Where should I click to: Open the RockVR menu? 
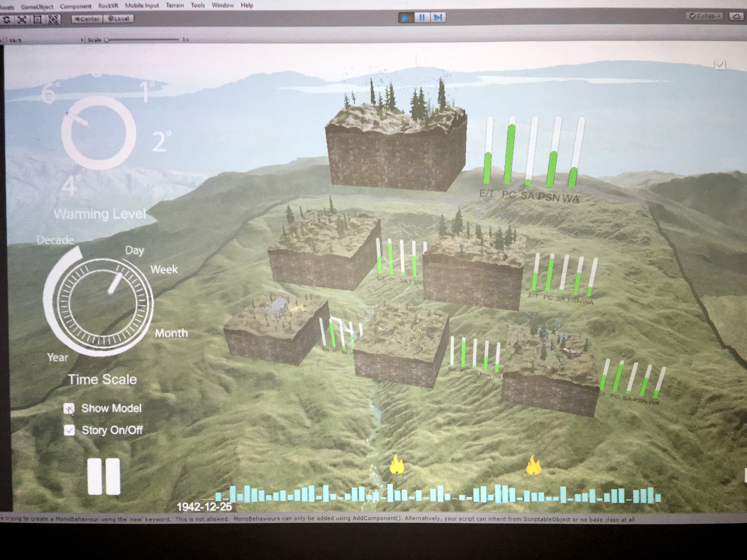[108, 6]
